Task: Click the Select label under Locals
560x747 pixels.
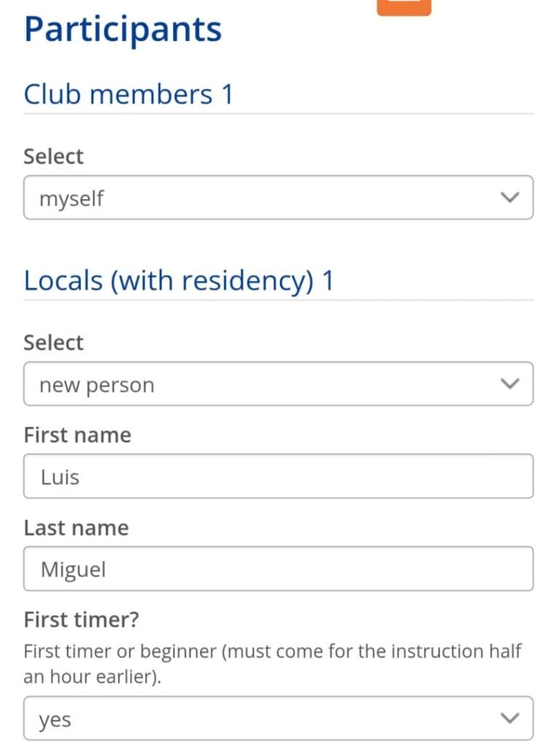Action: point(53,343)
